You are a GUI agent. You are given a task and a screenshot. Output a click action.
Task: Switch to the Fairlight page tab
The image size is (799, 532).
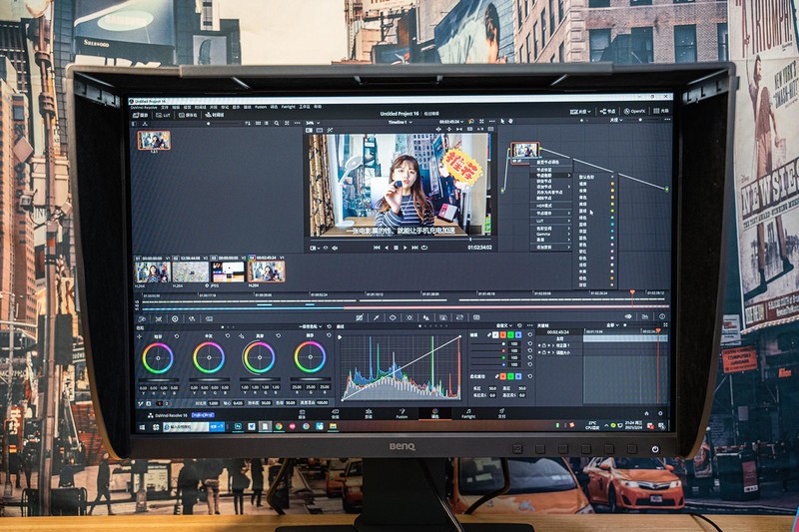tap(468, 413)
